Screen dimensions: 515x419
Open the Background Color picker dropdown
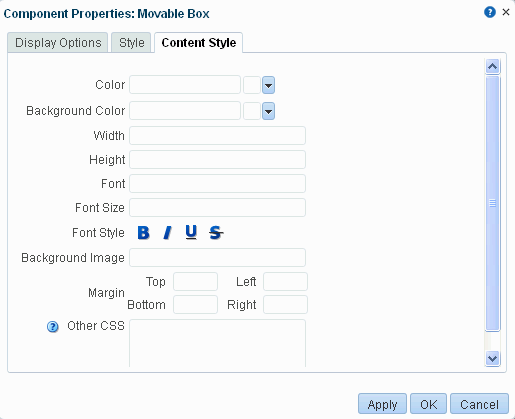coord(268,111)
